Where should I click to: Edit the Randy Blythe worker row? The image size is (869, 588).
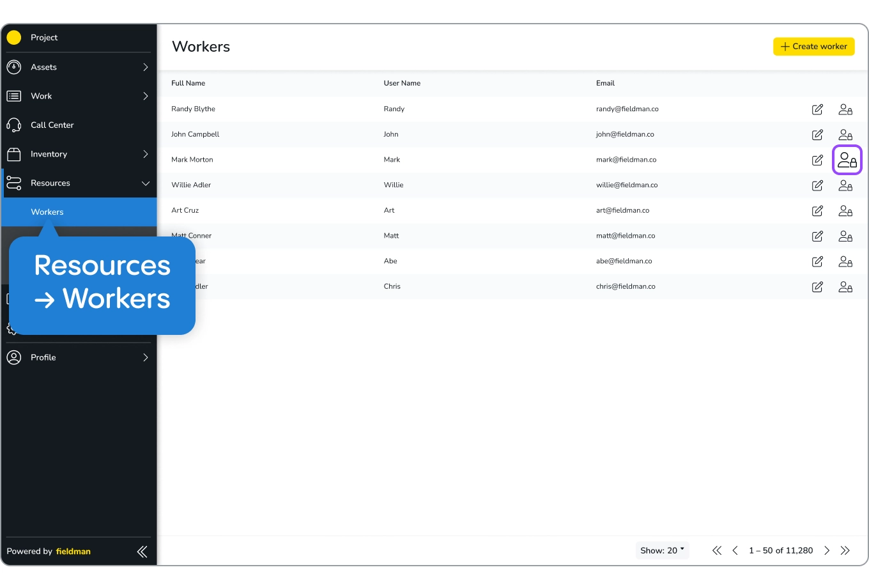[817, 109]
